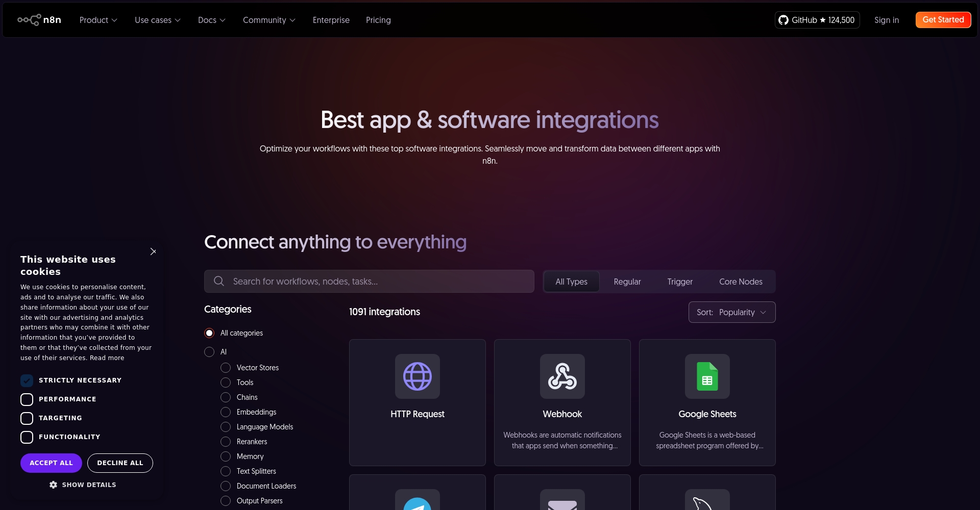Expand the Product menu
The image size is (980, 510).
click(98, 20)
